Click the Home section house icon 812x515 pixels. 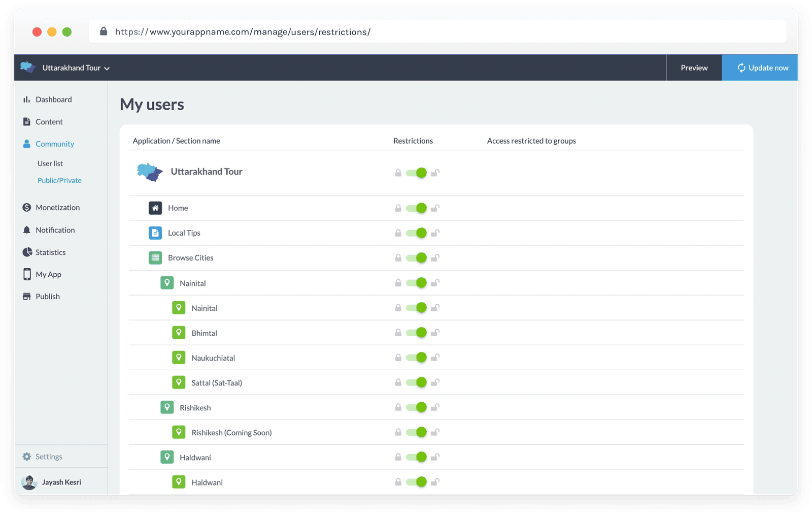(x=155, y=208)
